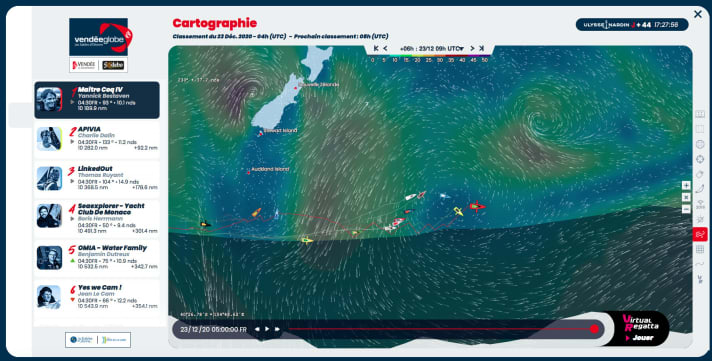This screenshot has width=712, height=361.
Task: Zoom in on the map
Action: pyautogui.click(x=686, y=185)
